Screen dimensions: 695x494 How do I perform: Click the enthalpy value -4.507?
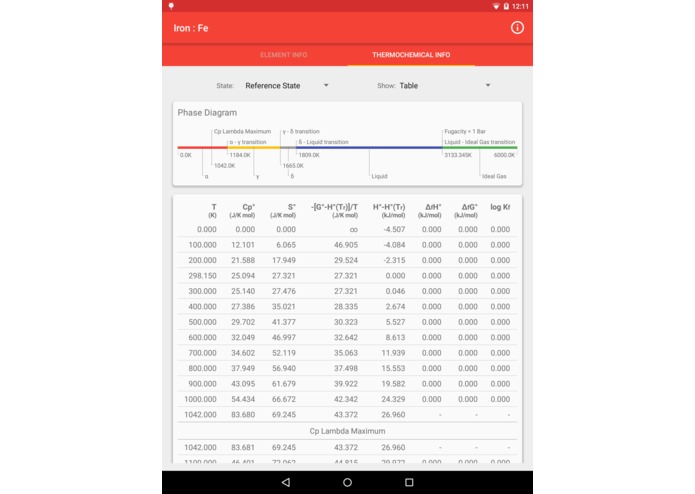[x=394, y=229]
